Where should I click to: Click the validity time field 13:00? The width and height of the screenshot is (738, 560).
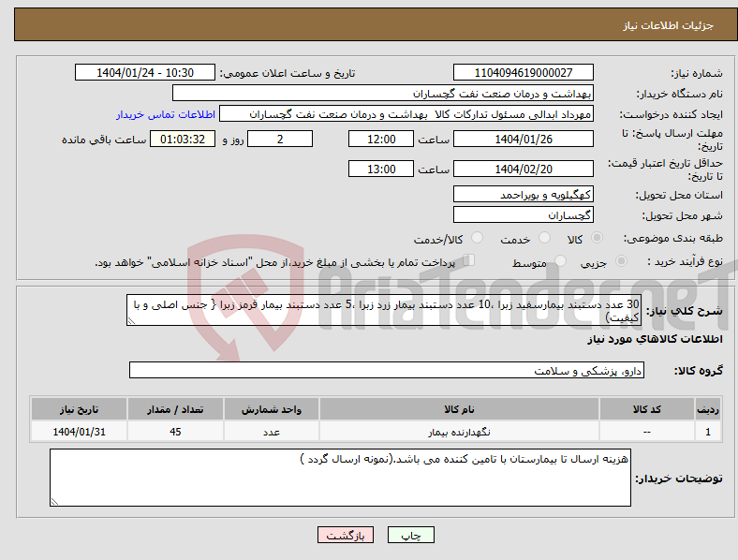(381, 169)
